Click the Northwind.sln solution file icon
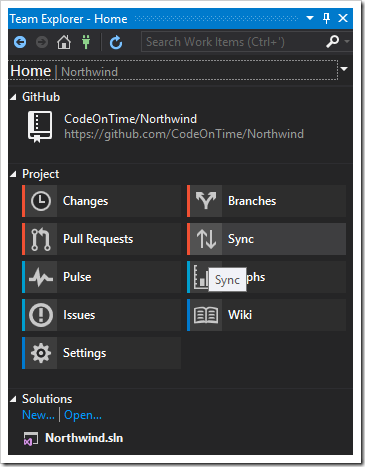This screenshot has height=467, width=365. coord(31,439)
